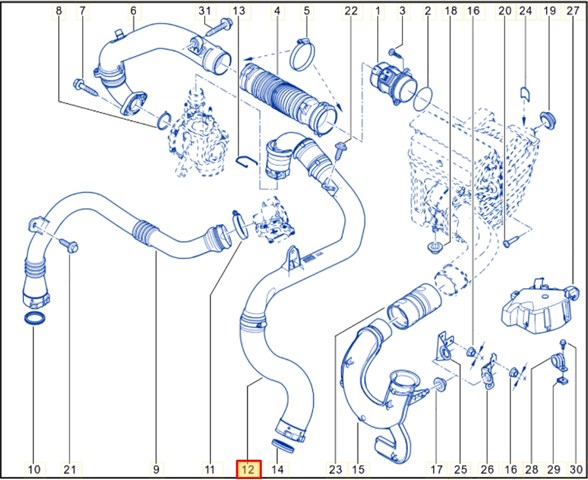This screenshot has height=480, width=588.
Task: Choose part number 3 label
Action: click(x=402, y=11)
